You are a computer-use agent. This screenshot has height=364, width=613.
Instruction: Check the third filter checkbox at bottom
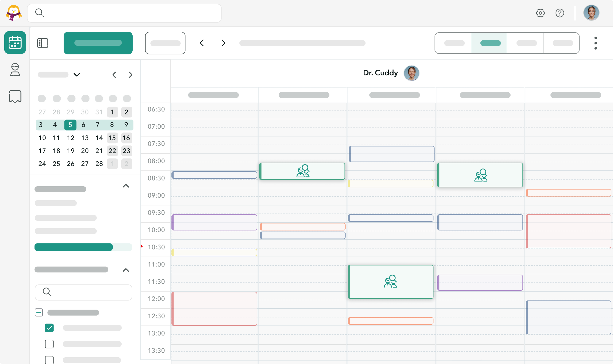(x=49, y=360)
